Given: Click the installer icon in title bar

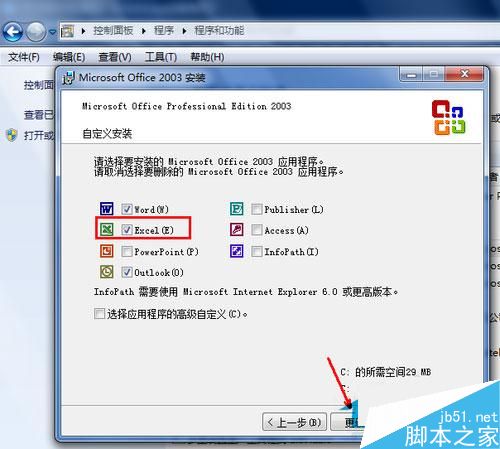Looking at the screenshot, I should 69,78.
